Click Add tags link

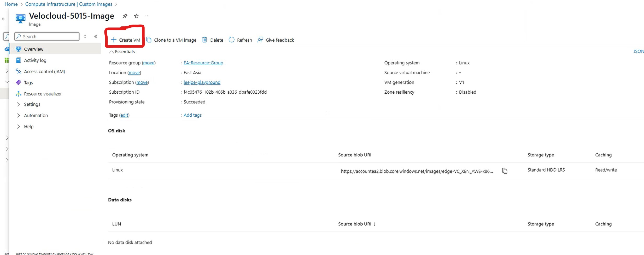pos(192,115)
